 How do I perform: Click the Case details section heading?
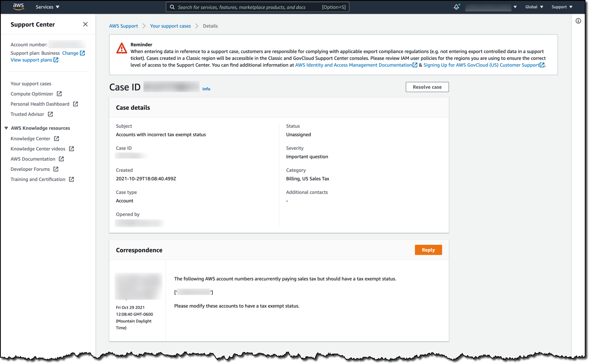click(x=133, y=108)
